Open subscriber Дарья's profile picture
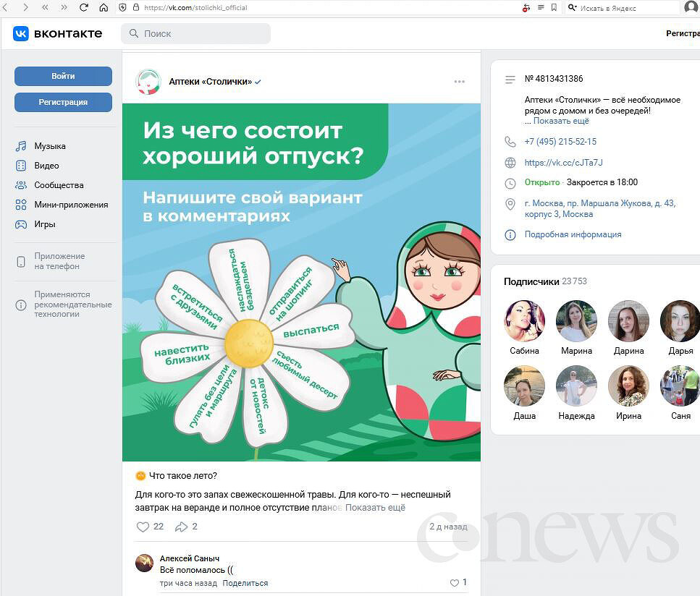This screenshot has width=700, height=596. (680, 320)
